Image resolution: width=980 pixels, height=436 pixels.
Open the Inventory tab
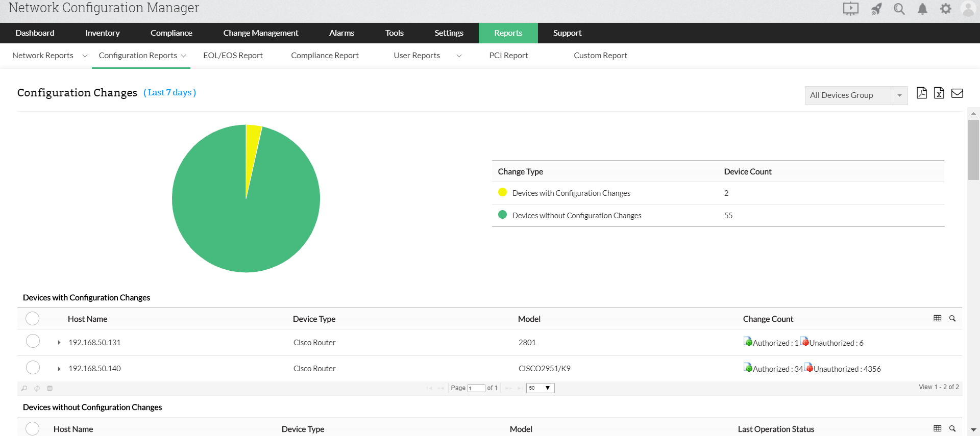pyautogui.click(x=102, y=33)
